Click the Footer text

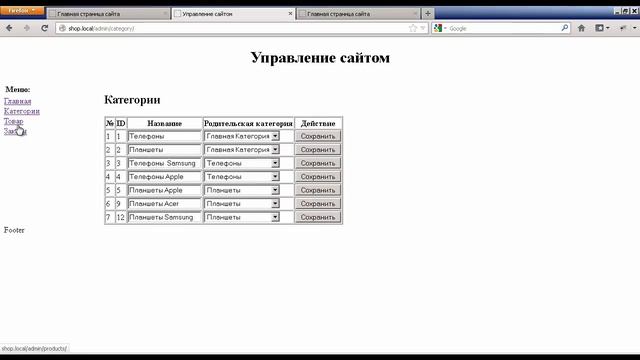tap(14, 230)
